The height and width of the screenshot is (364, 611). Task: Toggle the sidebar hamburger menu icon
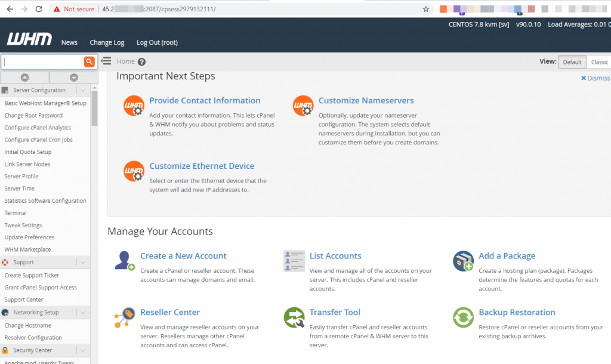click(106, 61)
